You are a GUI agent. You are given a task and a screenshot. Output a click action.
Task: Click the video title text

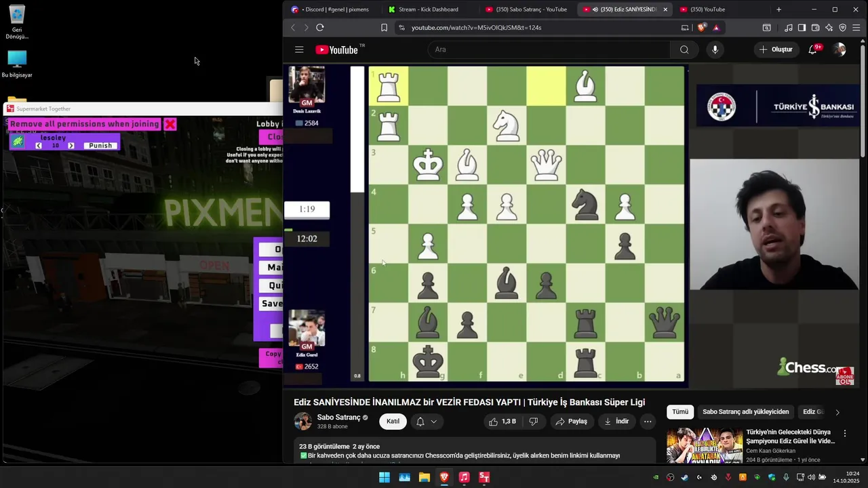coord(469,402)
